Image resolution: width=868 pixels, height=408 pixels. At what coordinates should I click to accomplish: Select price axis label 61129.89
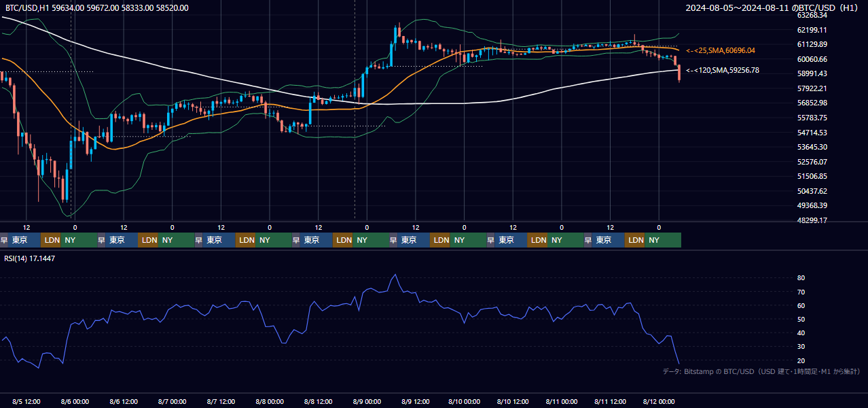812,44
